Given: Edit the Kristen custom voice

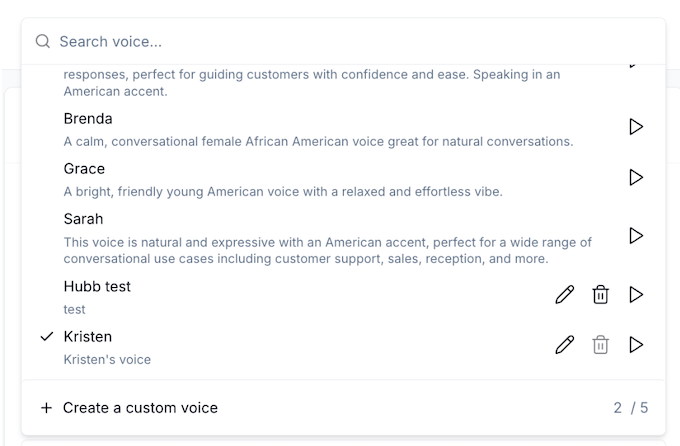Looking at the screenshot, I should (565, 345).
